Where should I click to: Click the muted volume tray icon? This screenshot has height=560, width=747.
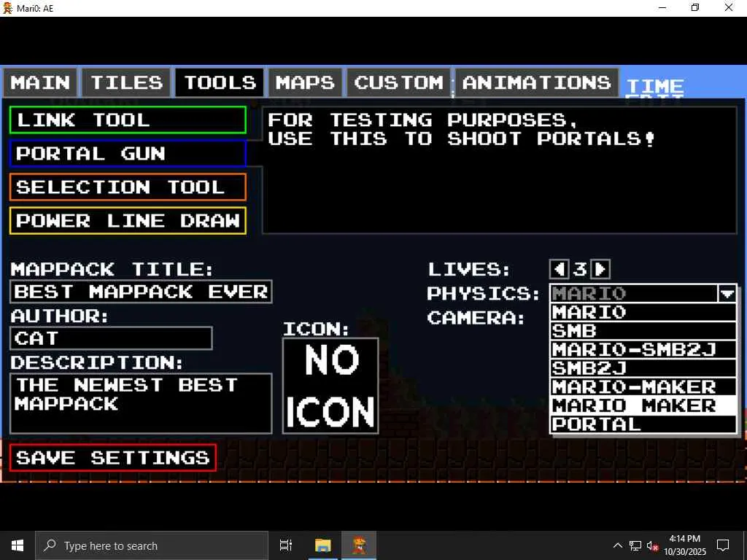(652, 545)
